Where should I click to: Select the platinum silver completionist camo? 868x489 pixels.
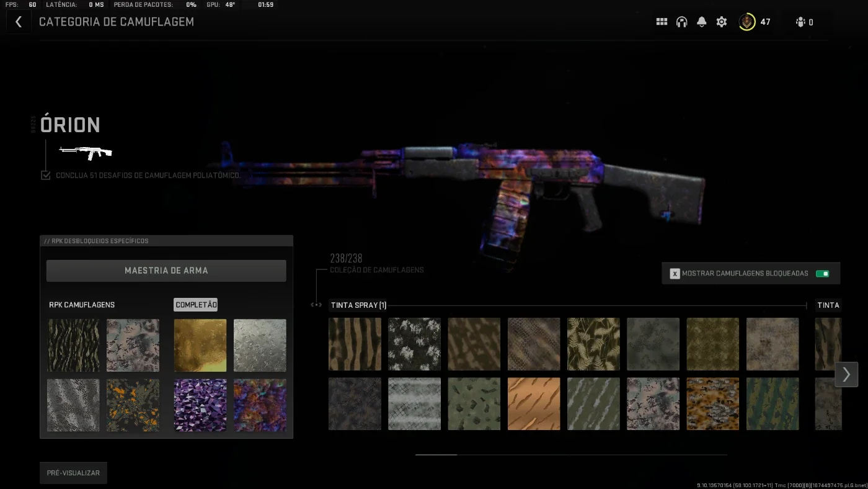[x=260, y=346]
